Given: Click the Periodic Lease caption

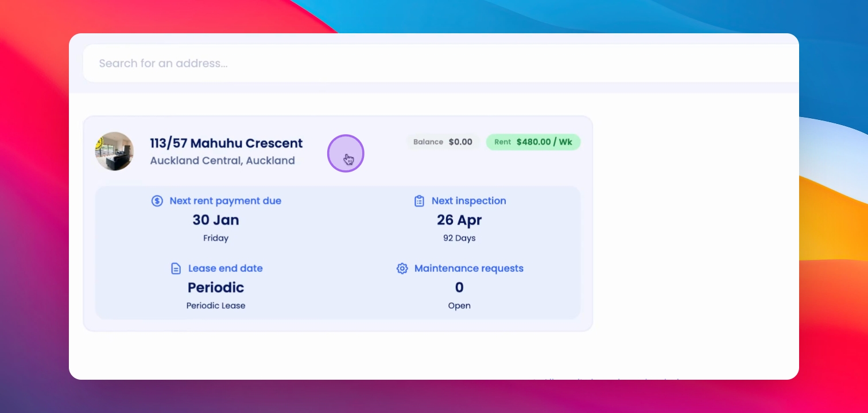Looking at the screenshot, I should pos(216,306).
